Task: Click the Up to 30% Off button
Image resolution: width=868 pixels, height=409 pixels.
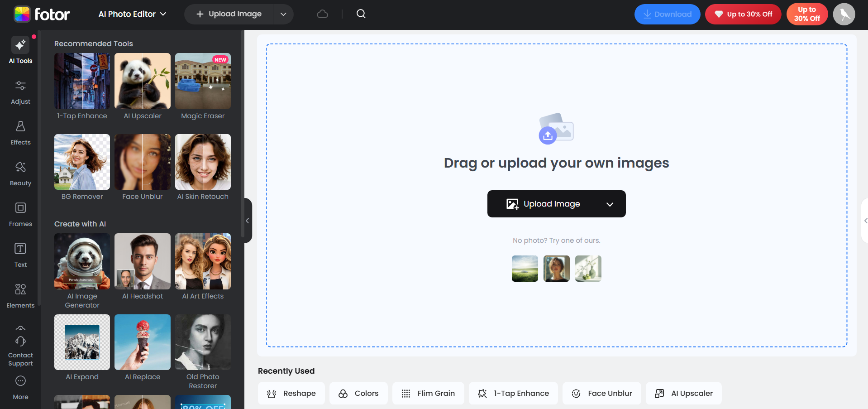Action: point(743,14)
